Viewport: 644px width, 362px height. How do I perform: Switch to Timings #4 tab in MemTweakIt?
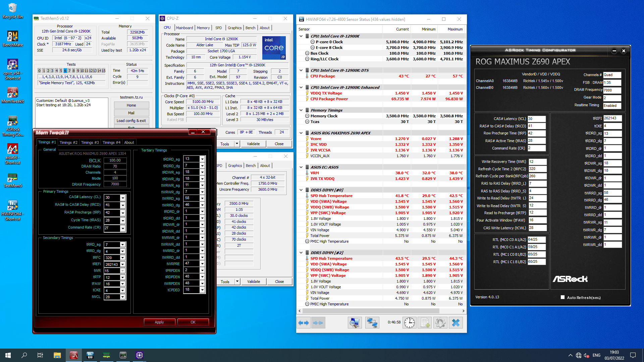pyautogui.click(x=111, y=142)
